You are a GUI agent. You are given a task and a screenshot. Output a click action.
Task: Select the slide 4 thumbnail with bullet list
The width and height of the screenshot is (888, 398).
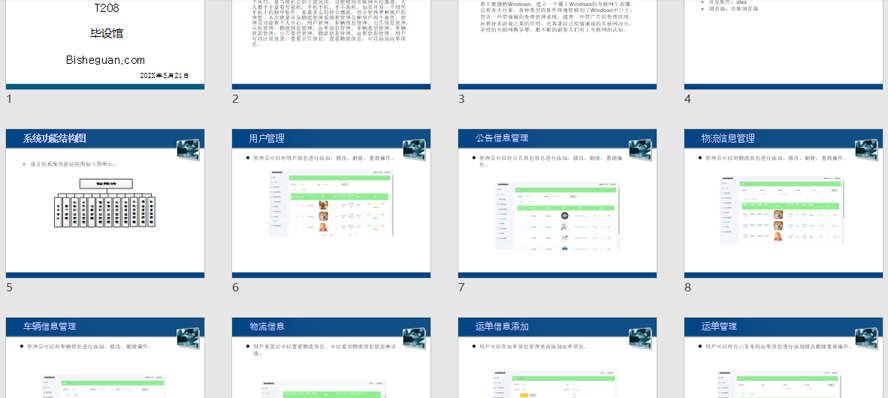tap(783, 45)
